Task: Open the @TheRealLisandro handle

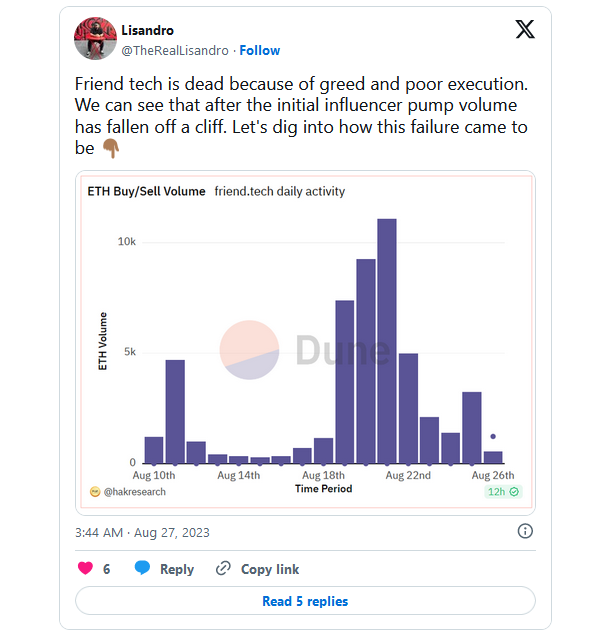Action: click(x=176, y=50)
